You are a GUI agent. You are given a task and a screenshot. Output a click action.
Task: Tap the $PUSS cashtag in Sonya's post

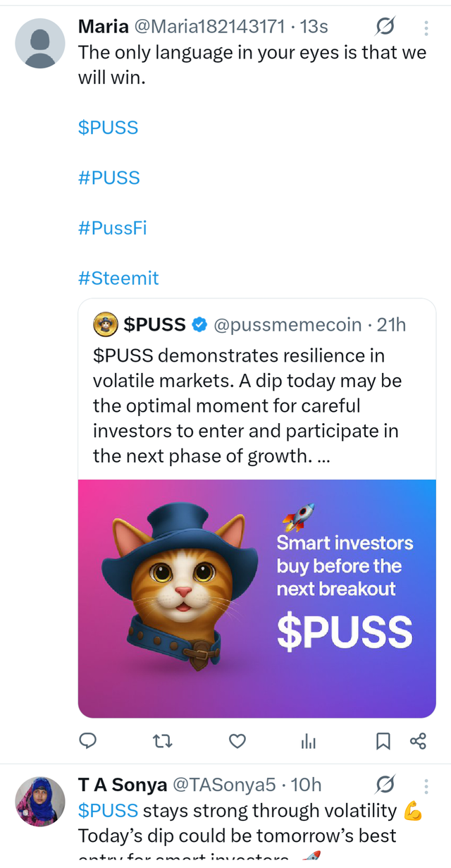tap(108, 811)
